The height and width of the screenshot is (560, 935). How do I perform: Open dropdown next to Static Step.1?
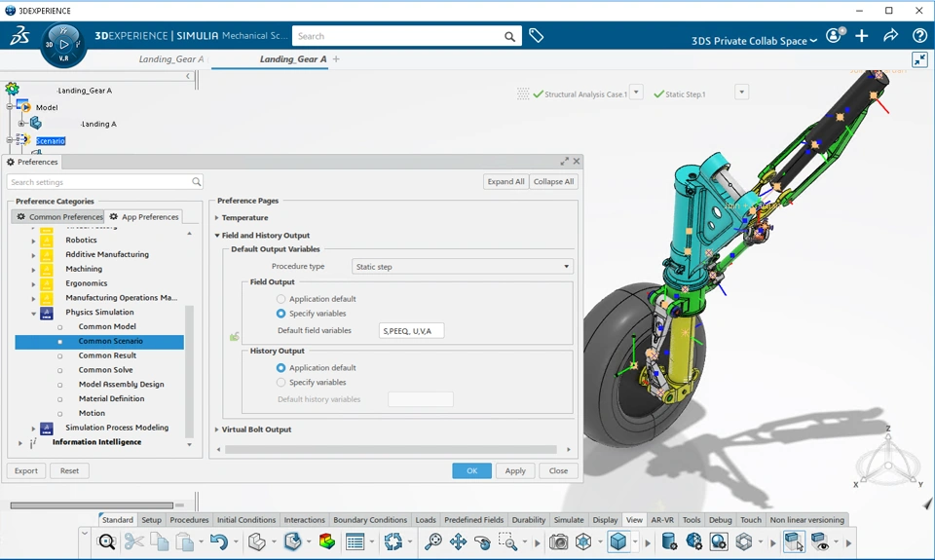(742, 93)
